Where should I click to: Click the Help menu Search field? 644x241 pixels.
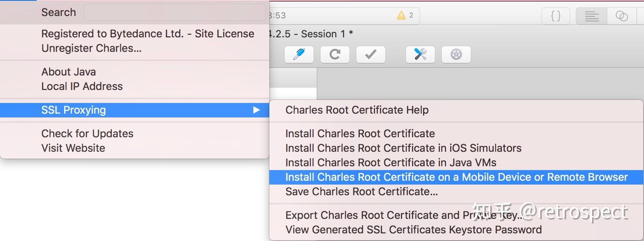tap(174, 12)
